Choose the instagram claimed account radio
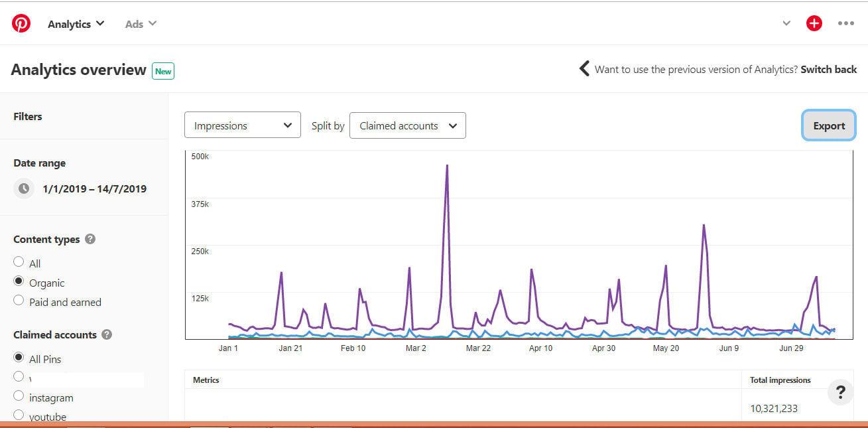This screenshot has width=868, height=428. pos(19,396)
